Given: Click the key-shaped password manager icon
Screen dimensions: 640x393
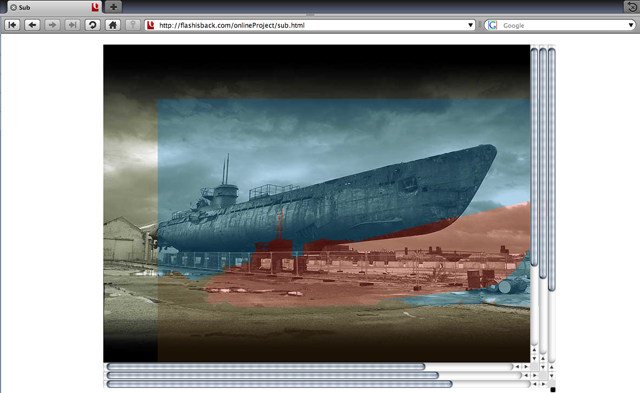Looking at the screenshot, I should point(133,25).
